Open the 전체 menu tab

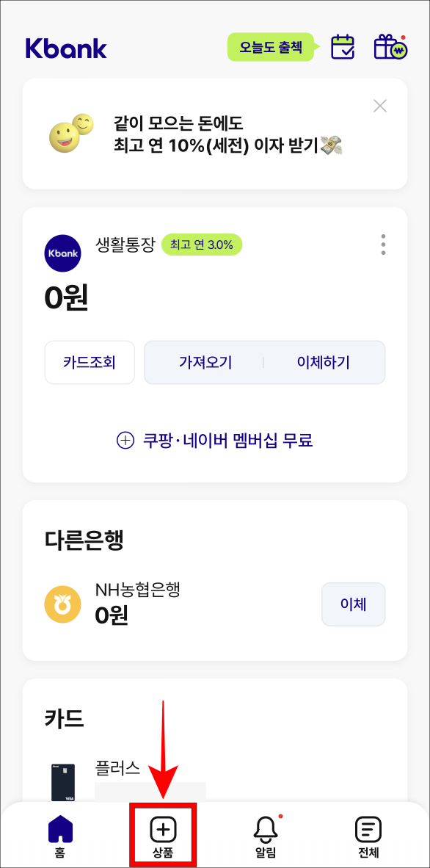[x=367, y=835]
